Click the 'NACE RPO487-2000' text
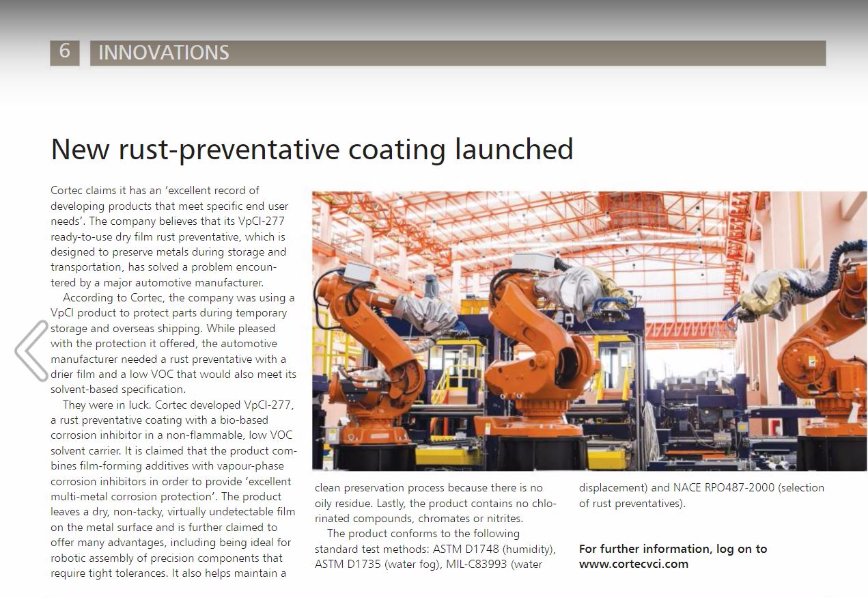The height and width of the screenshot is (598, 868). [723, 487]
